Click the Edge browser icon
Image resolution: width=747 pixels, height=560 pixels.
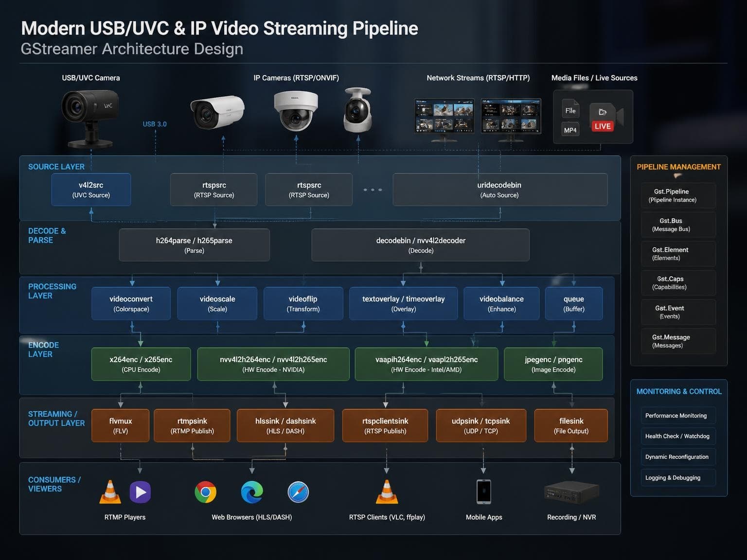click(x=252, y=492)
